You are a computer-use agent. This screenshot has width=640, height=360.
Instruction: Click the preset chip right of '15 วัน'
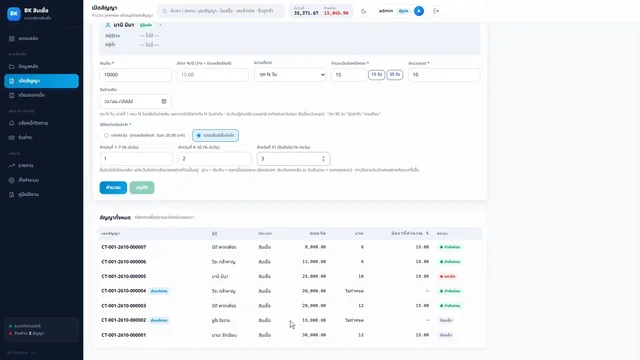[x=395, y=75]
